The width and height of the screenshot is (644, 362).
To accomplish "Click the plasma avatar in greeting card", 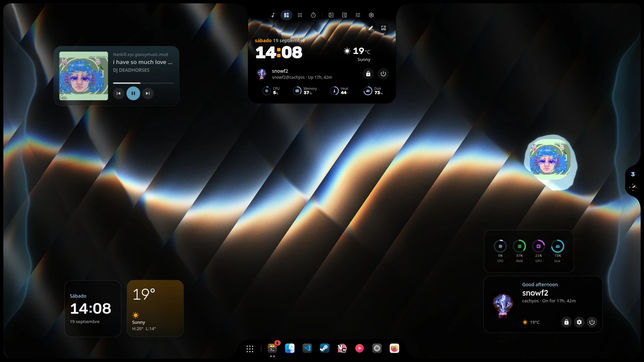I will point(503,305).
